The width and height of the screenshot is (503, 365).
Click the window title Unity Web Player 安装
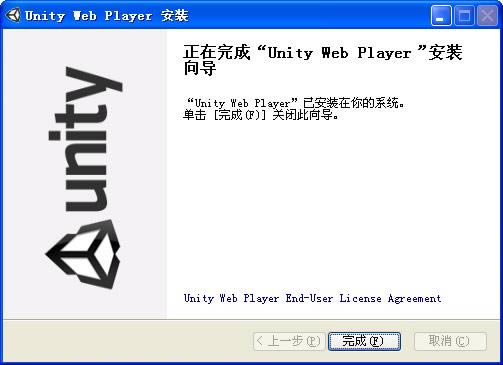point(107,16)
